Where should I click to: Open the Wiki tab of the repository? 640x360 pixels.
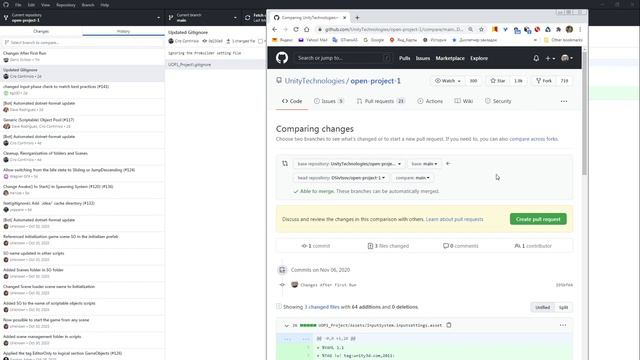click(x=464, y=101)
